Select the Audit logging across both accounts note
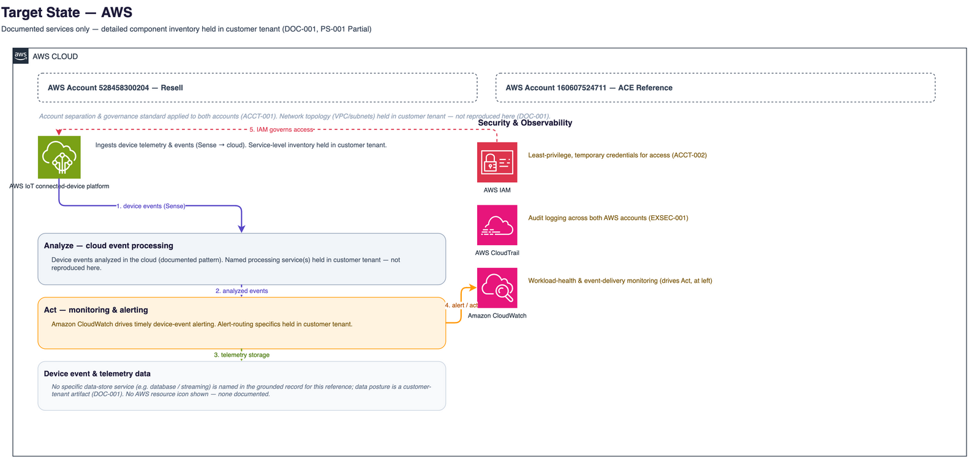Image resolution: width=980 pixels, height=458 pixels. coord(608,218)
